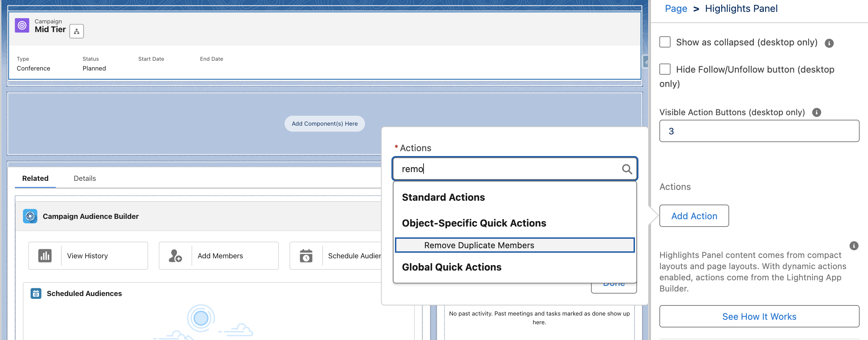This screenshot has width=868, height=340.
Task: Click the View History chart icon
Action: point(45,256)
